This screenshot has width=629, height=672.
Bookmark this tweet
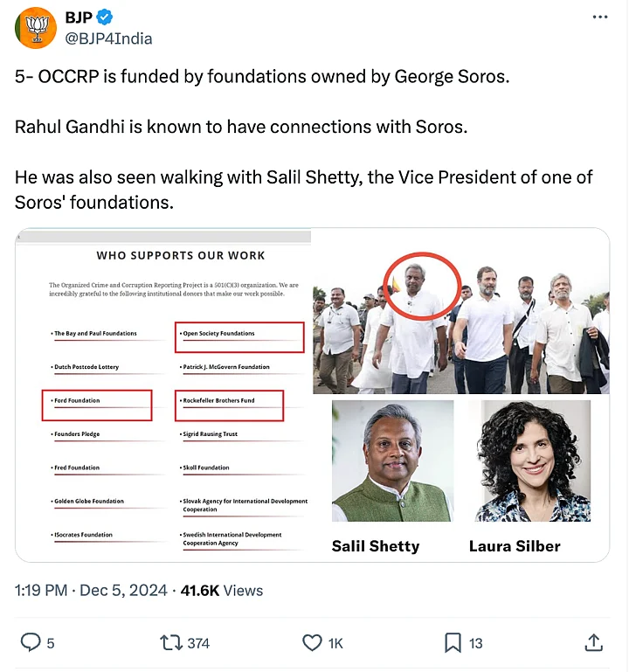point(453,643)
